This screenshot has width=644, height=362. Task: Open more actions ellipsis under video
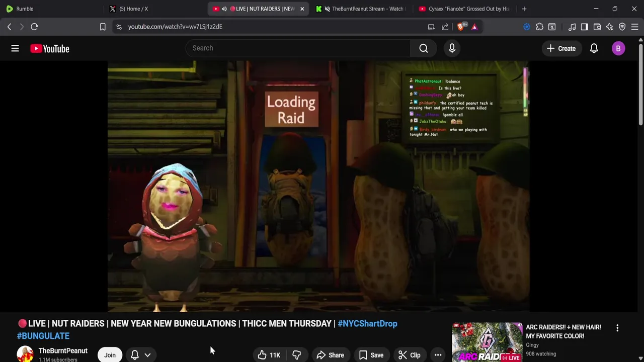(x=438, y=355)
